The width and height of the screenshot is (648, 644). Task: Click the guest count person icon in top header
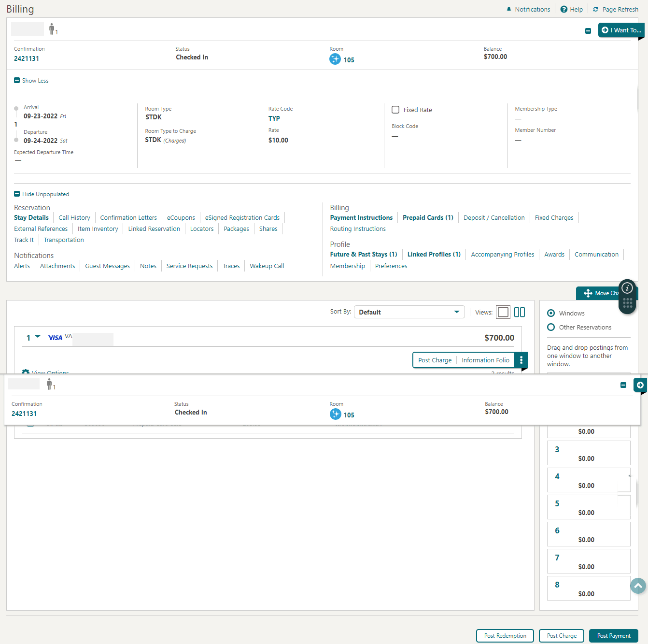52,29
